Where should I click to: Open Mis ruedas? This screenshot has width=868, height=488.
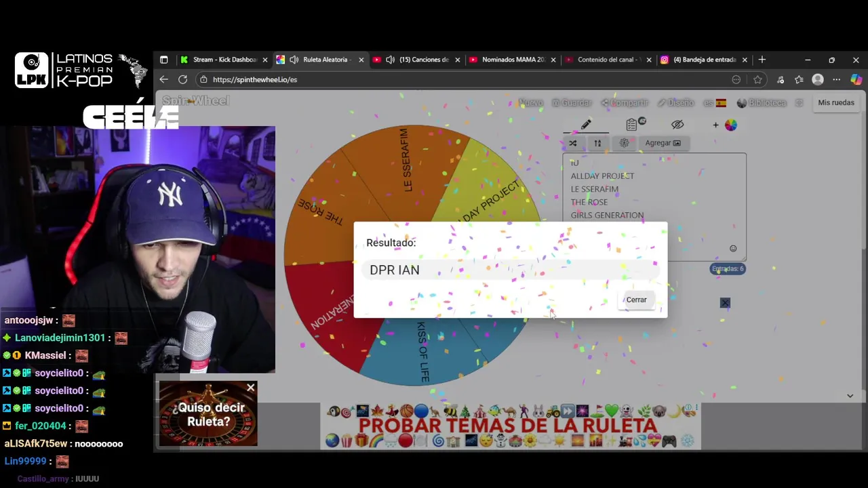(836, 102)
